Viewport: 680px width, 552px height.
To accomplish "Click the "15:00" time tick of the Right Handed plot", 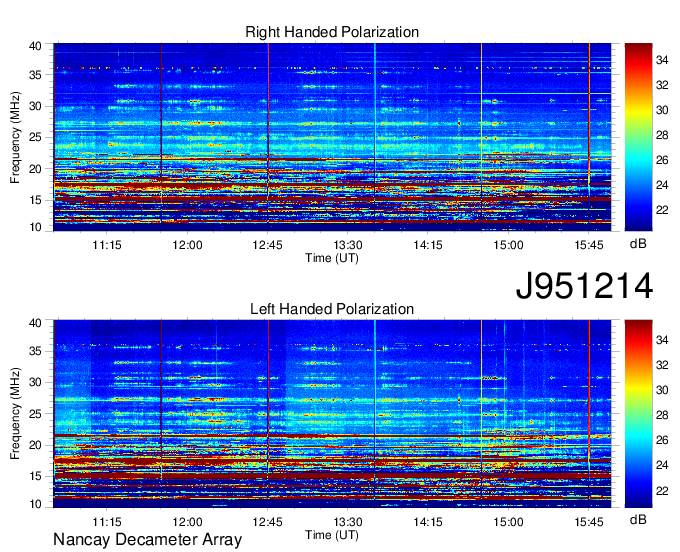I will (508, 245).
